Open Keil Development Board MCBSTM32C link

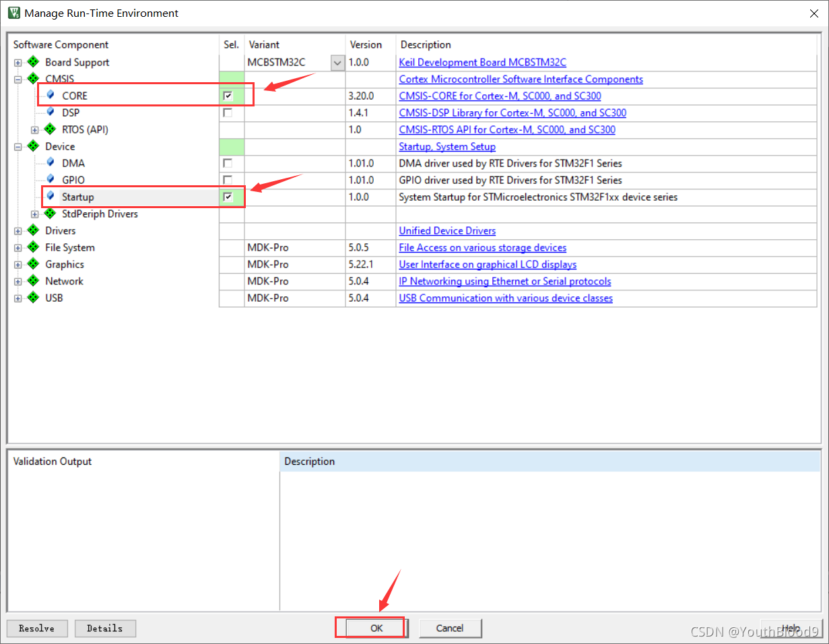click(483, 62)
